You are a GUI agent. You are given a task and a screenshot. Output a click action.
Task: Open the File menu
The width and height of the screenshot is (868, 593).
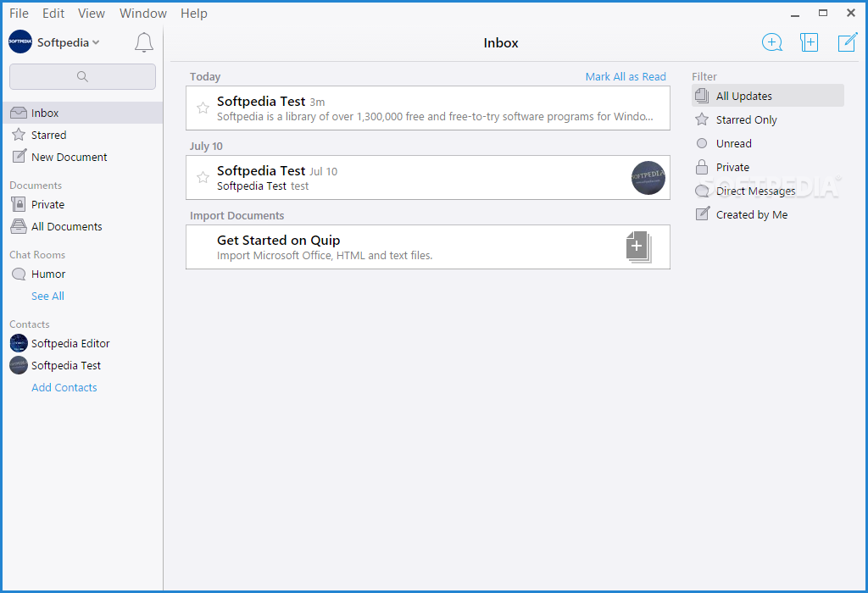(x=19, y=14)
